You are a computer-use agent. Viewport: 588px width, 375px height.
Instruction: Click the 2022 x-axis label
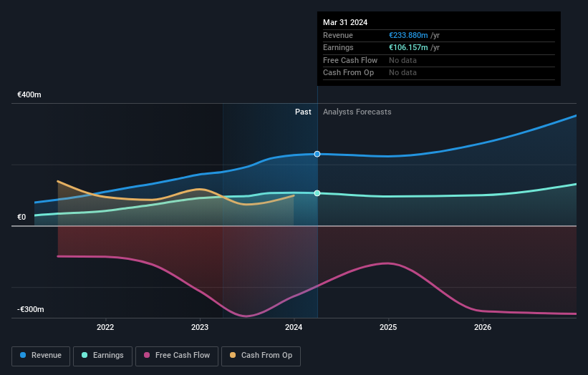(105, 328)
